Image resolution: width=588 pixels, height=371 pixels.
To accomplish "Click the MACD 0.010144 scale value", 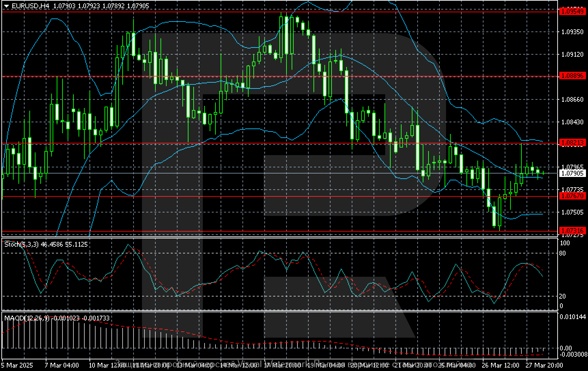I will pyautogui.click(x=573, y=317).
